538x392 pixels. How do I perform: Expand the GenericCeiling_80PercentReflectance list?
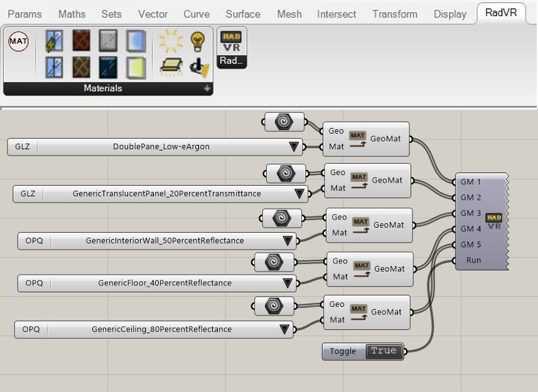[284, 329]
